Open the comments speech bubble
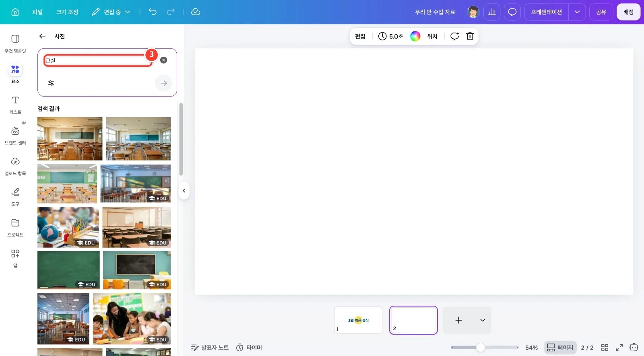644x356 pixels. (x=512, y=12)
